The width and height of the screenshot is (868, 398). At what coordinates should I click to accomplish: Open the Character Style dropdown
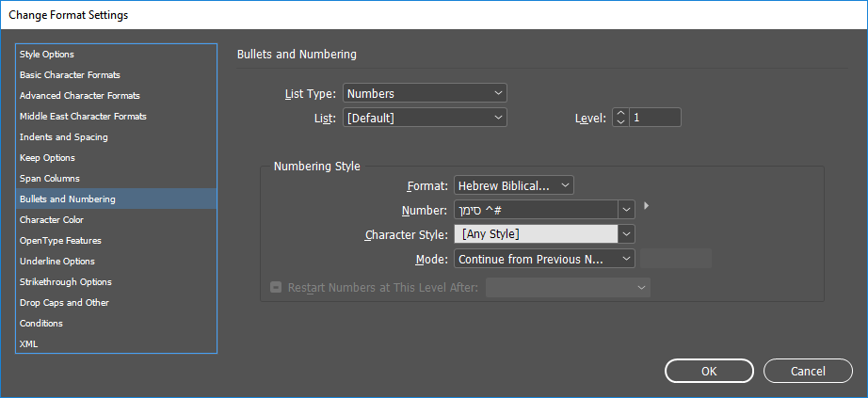tap(627, 233)
